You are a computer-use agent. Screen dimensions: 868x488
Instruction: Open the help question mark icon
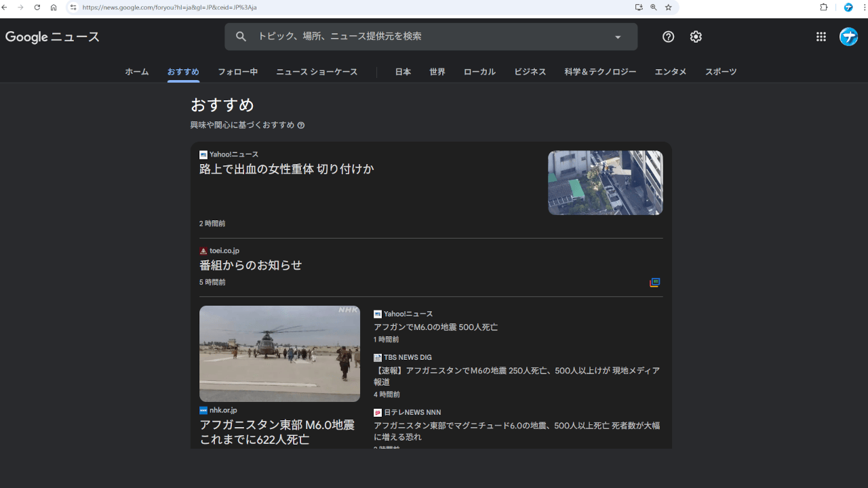pyautogui.click(x=669, y=37)
